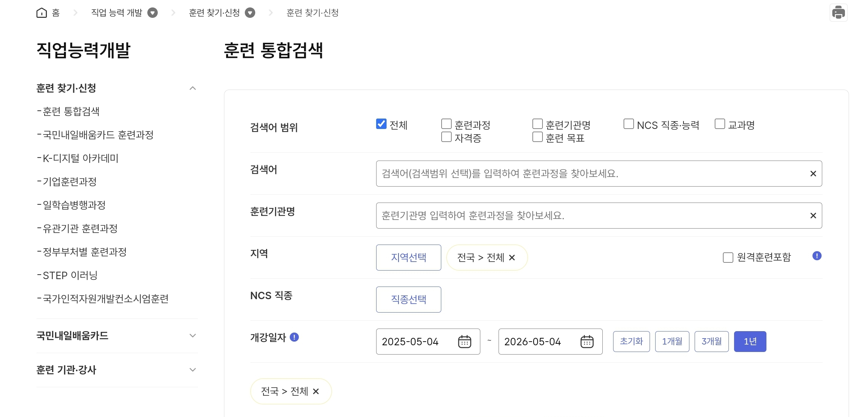Click the print icon at top right

tap(839, 12)
